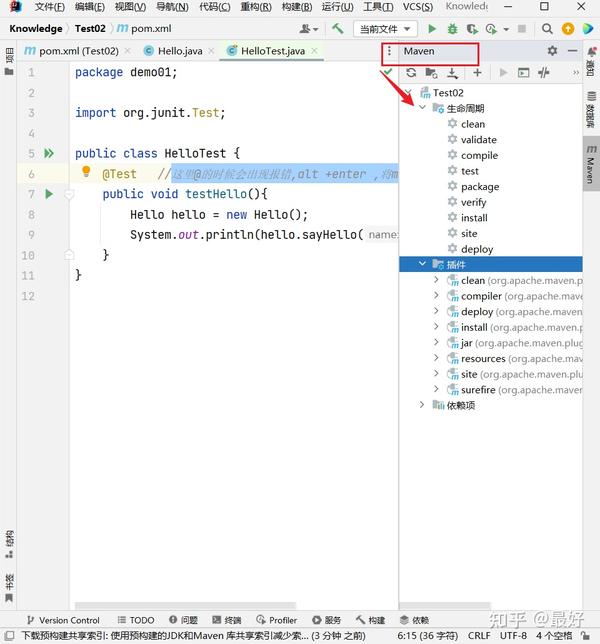
Task: Open the File menu
Action: 50,7
